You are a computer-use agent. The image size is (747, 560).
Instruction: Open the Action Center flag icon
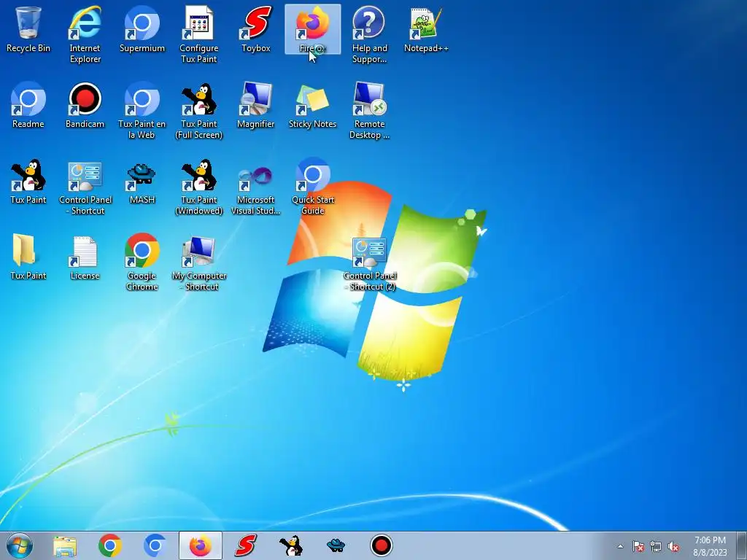pyautogui.click(x=638, y=546)
